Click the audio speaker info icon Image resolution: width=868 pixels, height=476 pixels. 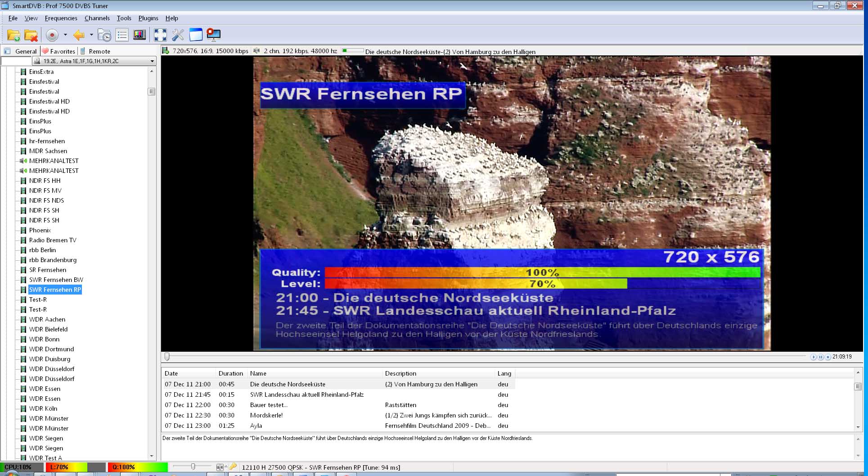point(256,51)
